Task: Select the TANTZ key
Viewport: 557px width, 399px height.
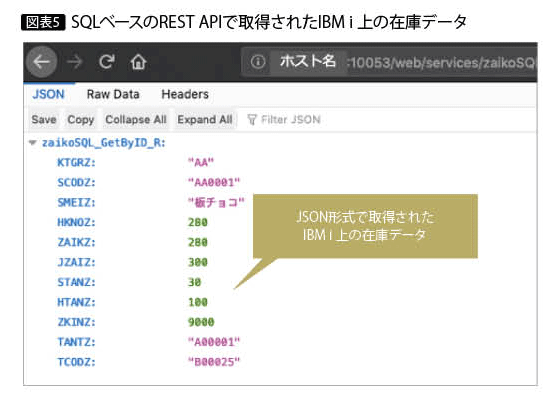Action: 76,342
